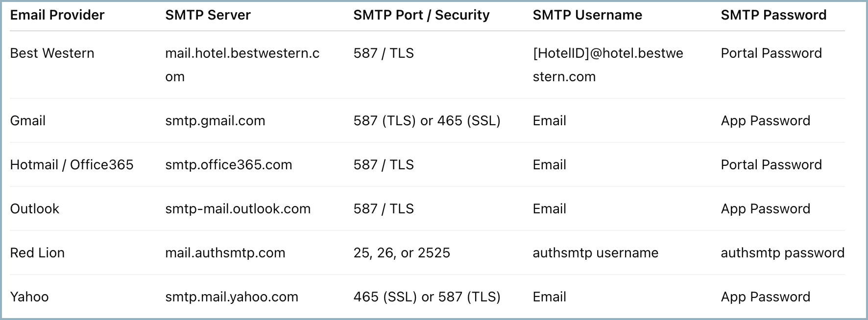Click the '587 (TLS) or 465 (SSL)' cell

(x=427, y=121)
